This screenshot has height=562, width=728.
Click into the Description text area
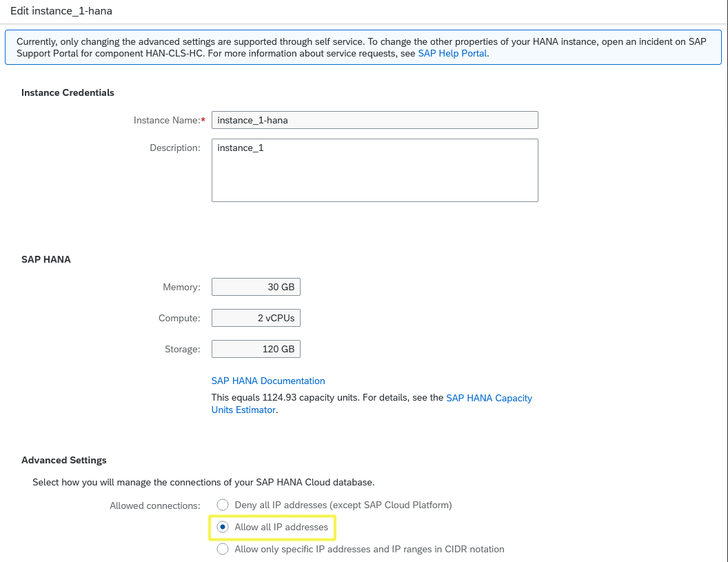point(374,170)
